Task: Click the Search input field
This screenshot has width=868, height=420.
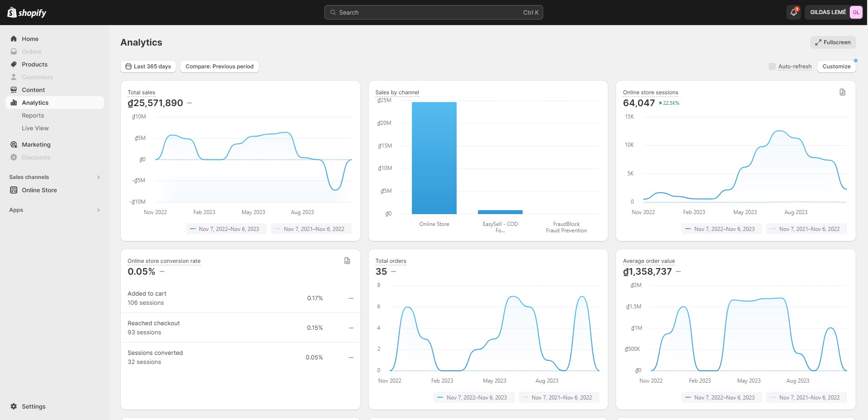Action: pos(433,12)
